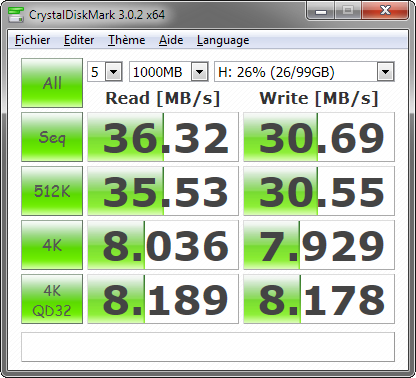Click the empty comment field at bottom
Screen dimensions: 416x378
208,347
